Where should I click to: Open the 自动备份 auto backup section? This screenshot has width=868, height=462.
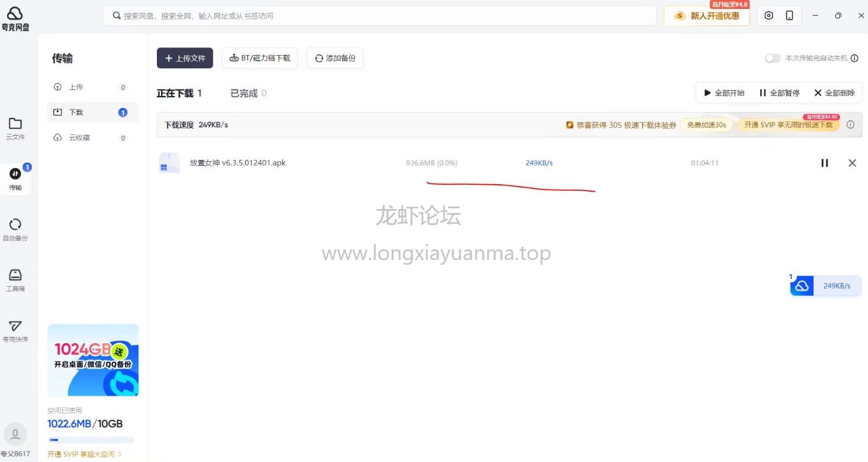pyautogui.click(x=15, y=230)
